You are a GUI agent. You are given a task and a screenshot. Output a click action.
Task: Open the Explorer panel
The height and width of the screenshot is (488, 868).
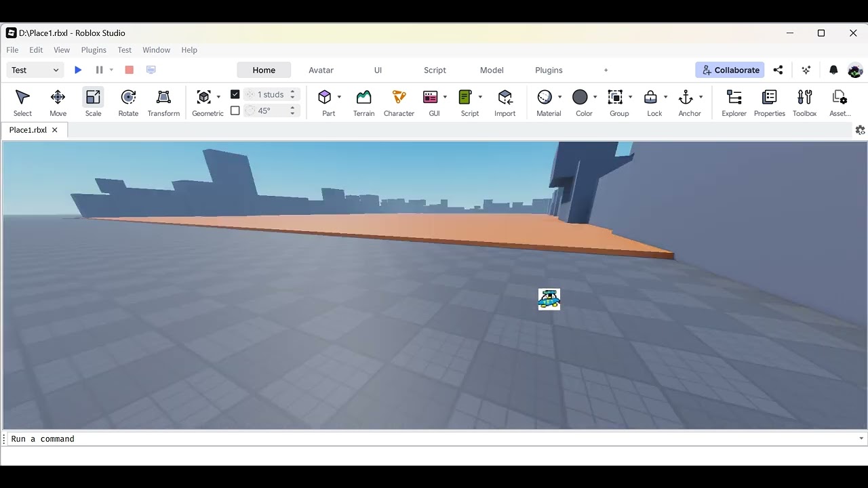(x=734, y=103)
